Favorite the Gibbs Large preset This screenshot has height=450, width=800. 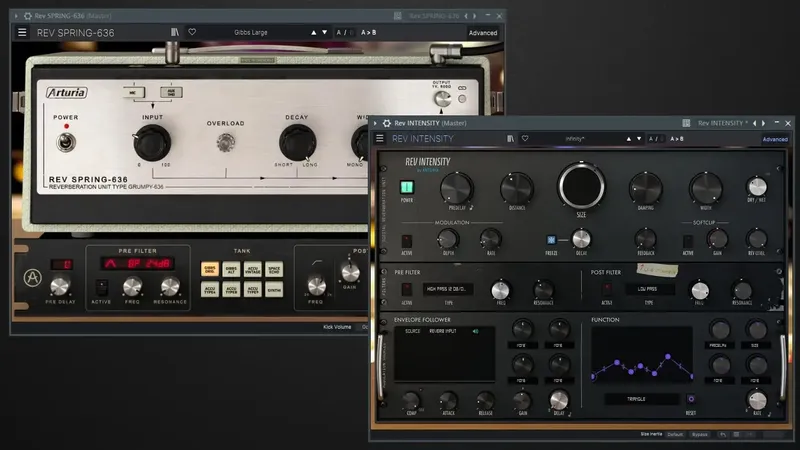[x=192, y=32]
